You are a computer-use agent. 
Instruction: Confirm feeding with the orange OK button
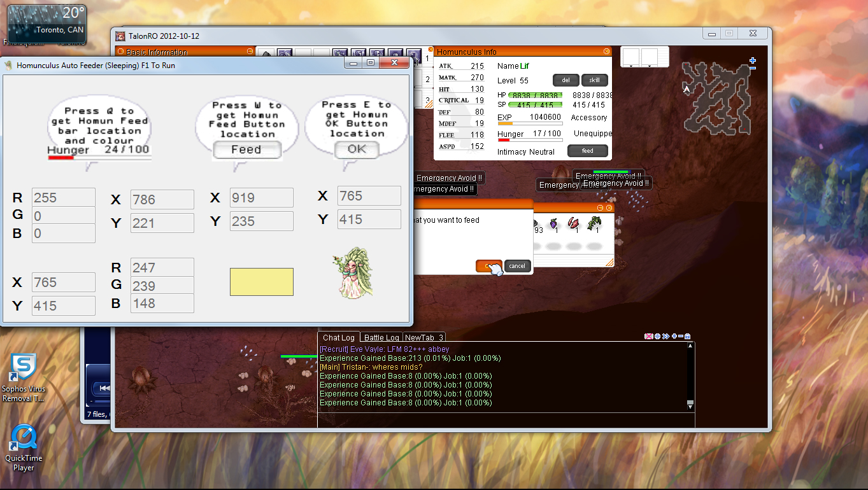coord(488,266)
